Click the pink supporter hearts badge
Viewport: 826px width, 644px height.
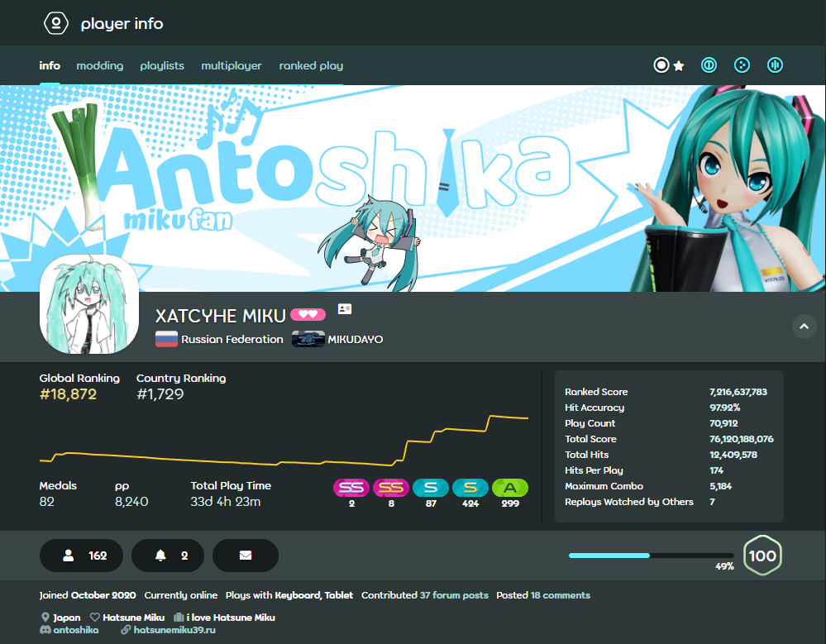(x=308, y=315)
